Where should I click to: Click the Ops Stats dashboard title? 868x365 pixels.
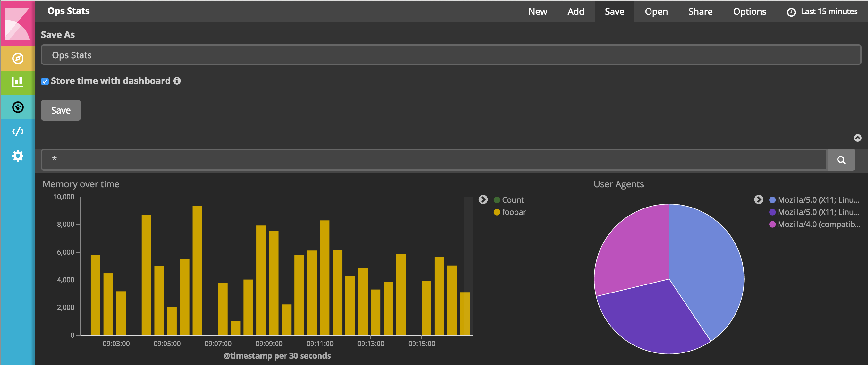68,11
